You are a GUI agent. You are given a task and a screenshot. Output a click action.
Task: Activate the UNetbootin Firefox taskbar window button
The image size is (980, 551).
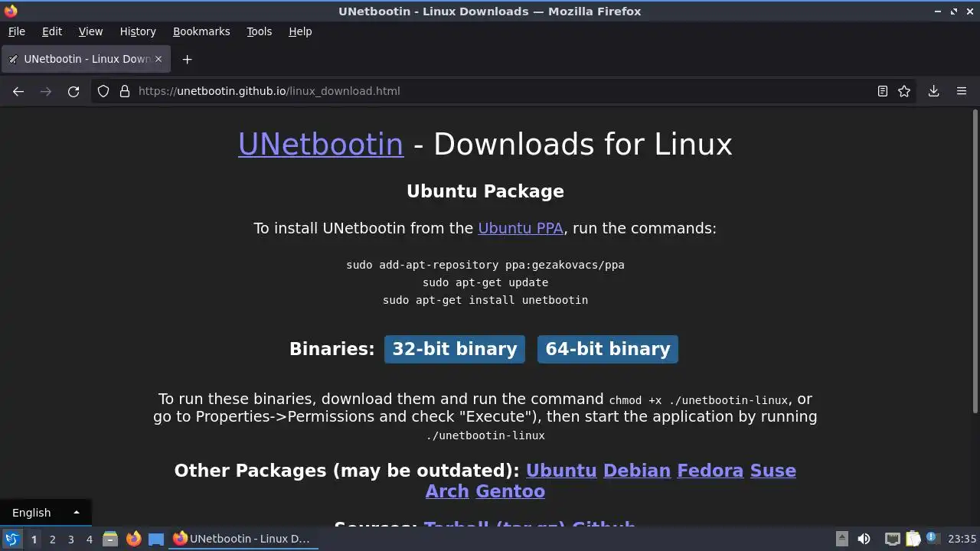[x=243, y=539]
